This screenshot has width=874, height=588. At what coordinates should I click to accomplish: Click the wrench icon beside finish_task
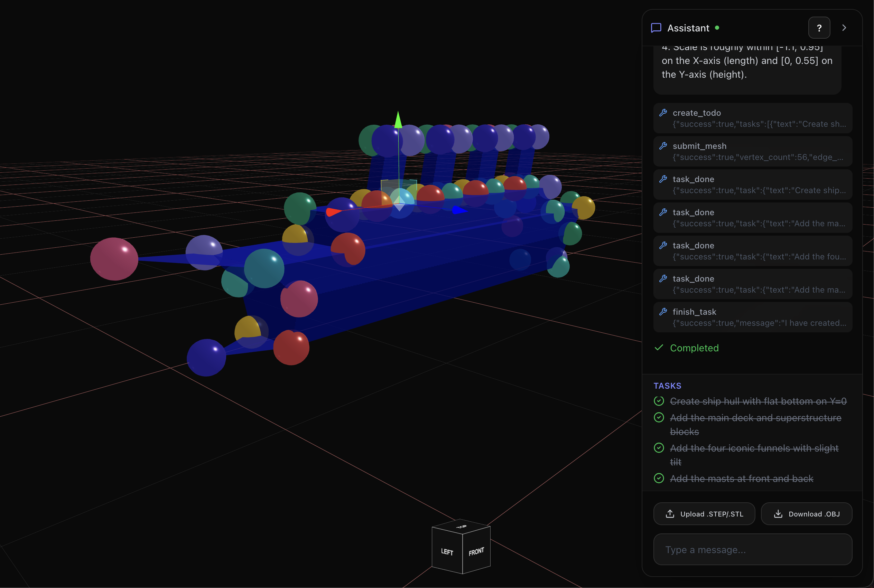pos(663,312)
